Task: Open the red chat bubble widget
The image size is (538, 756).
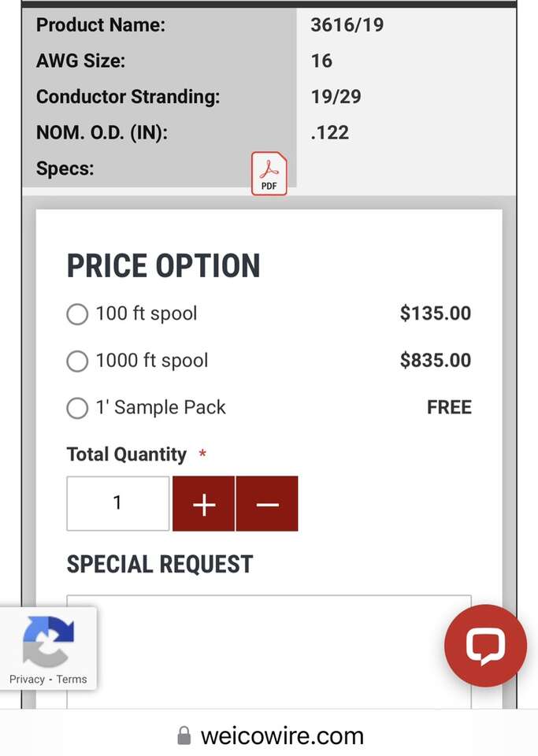Action: tap(484, 646)
